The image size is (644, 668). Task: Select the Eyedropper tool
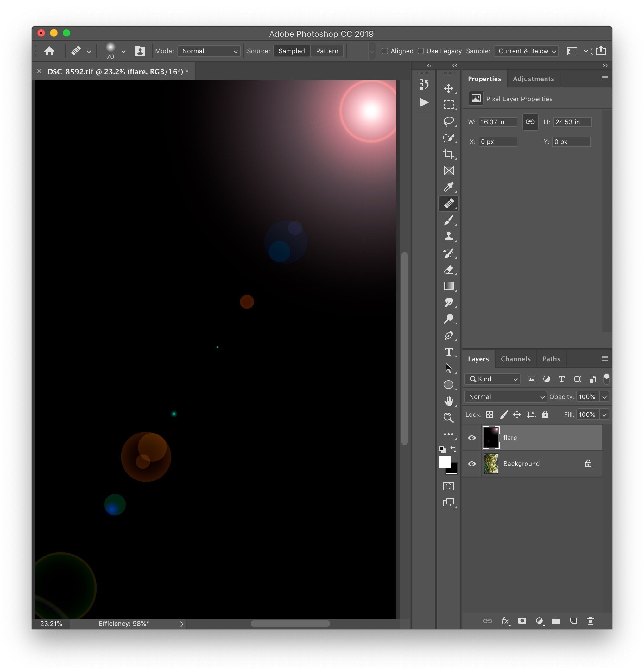click(449, 187)
